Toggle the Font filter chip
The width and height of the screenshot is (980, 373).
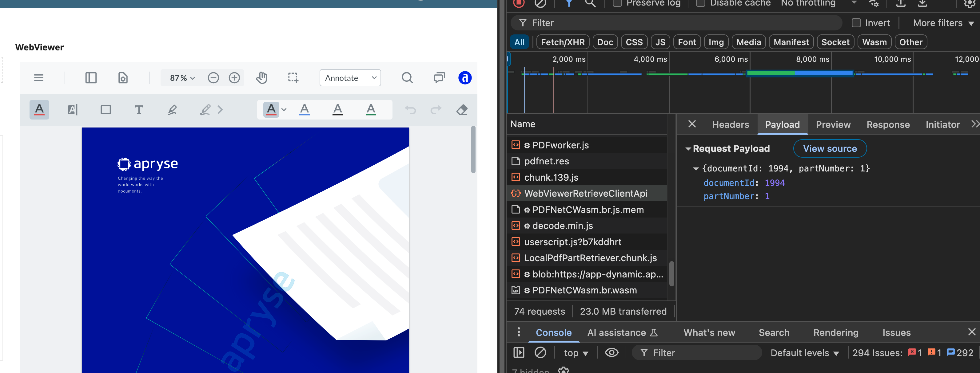pyautogui.click(x=687, y=42)
